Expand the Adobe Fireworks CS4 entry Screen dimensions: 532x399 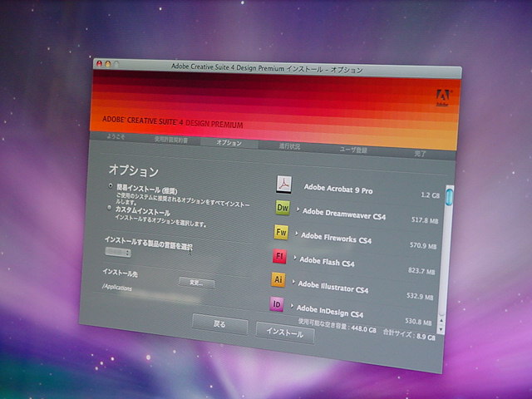click(x=296, y=234)
